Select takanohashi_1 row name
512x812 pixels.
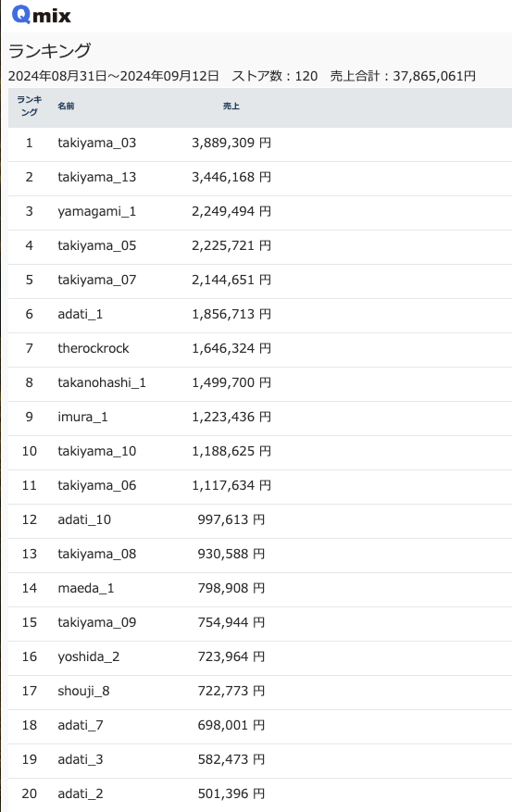pyautogui.click(x=102, y=382)
